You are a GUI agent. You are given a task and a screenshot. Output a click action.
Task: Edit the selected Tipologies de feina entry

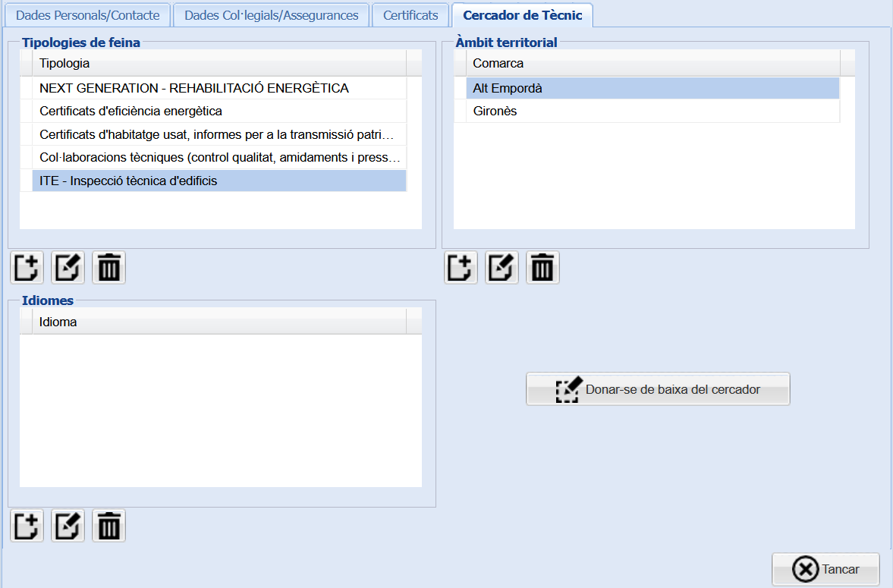click(68, 267)
